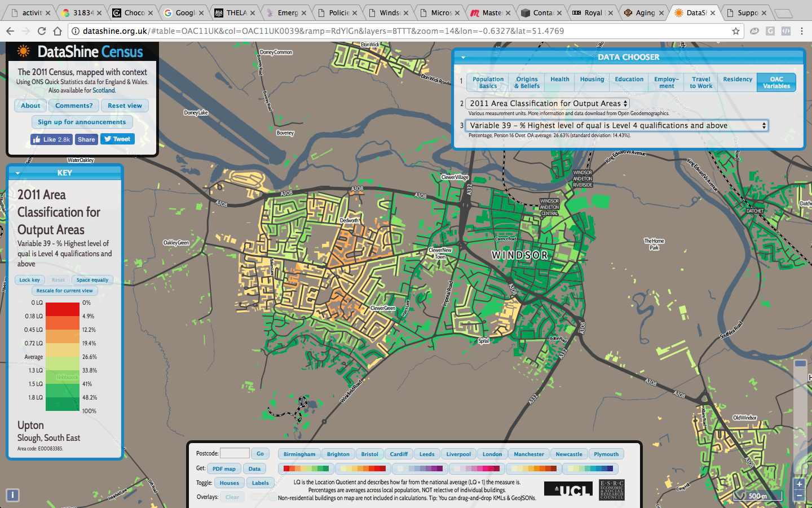Zoom in the map with plus button
This screenshot has height=508, width=812.
(x=799, y=484)
